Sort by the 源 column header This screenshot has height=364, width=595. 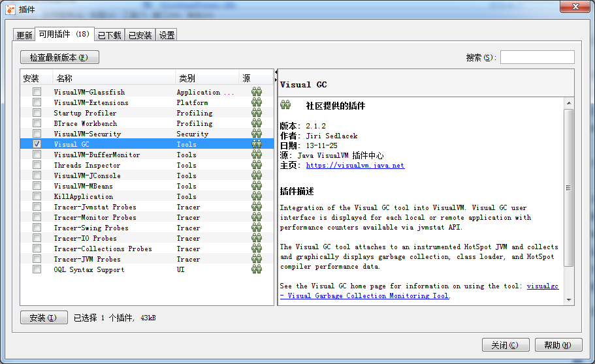[256, 78]
